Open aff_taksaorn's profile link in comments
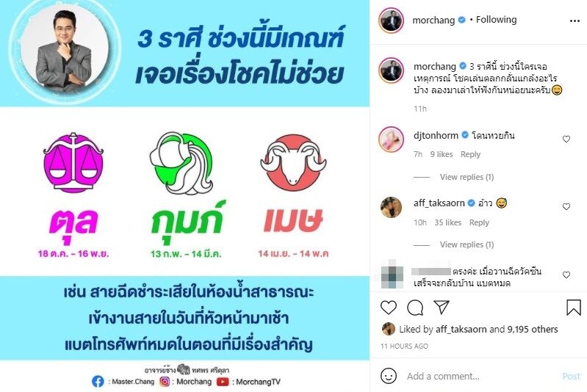This screenshot has height=392, width=587. click(439, 203)
